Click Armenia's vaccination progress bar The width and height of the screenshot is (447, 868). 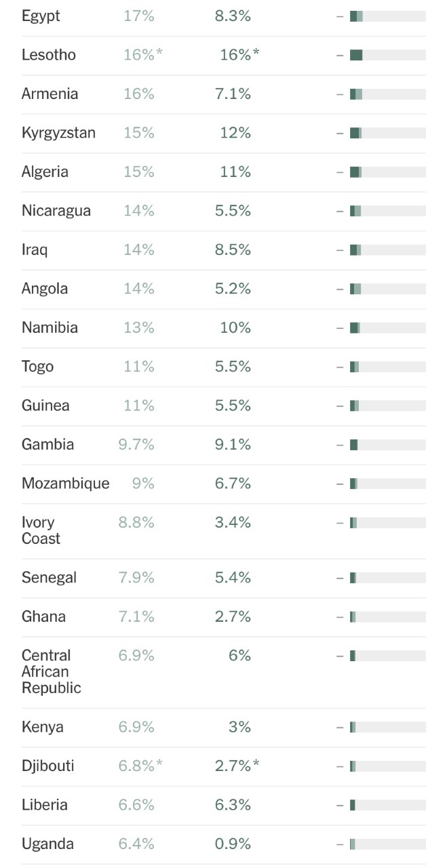387,94
